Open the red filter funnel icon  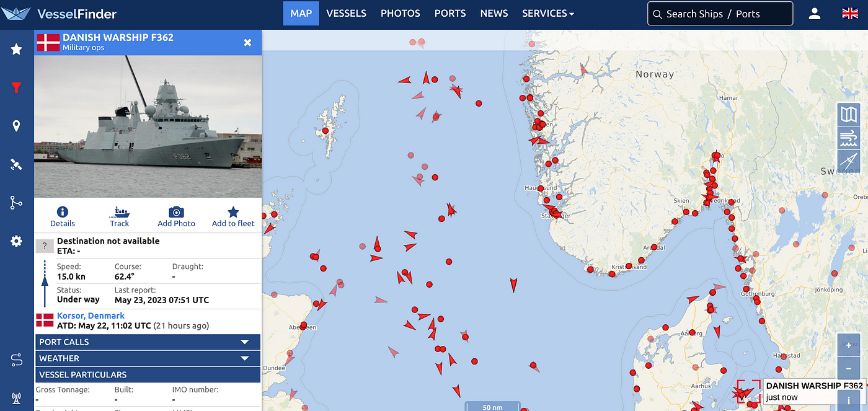(x=17, y=87)
